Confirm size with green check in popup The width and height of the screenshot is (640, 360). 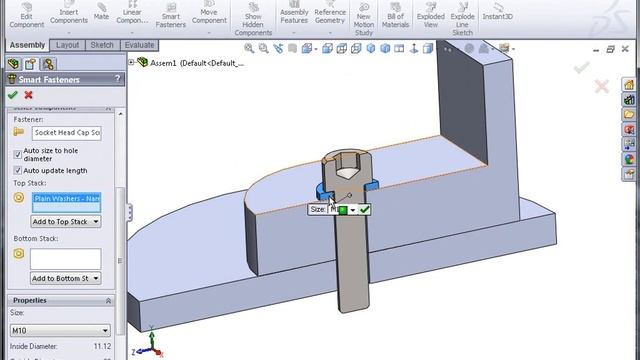tap(364, 210)
